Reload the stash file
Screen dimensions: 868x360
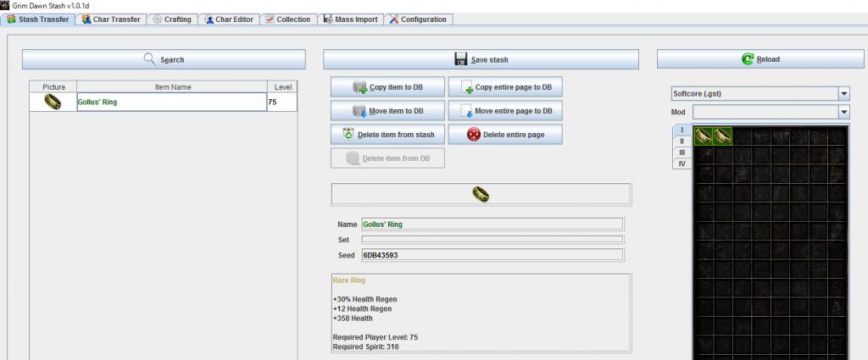coord(760,59)
